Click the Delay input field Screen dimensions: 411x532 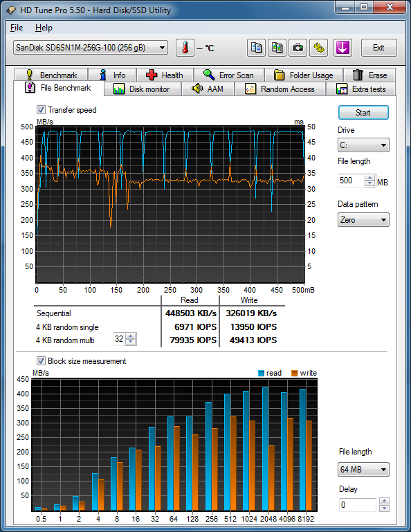(x=358, y=505)
